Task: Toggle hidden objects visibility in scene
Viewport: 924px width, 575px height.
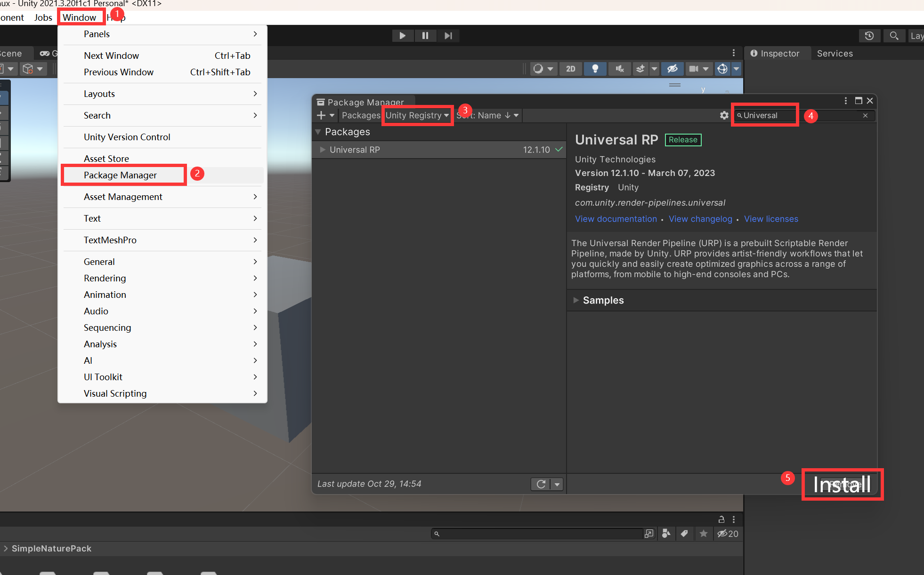Action: click(672, 69)
